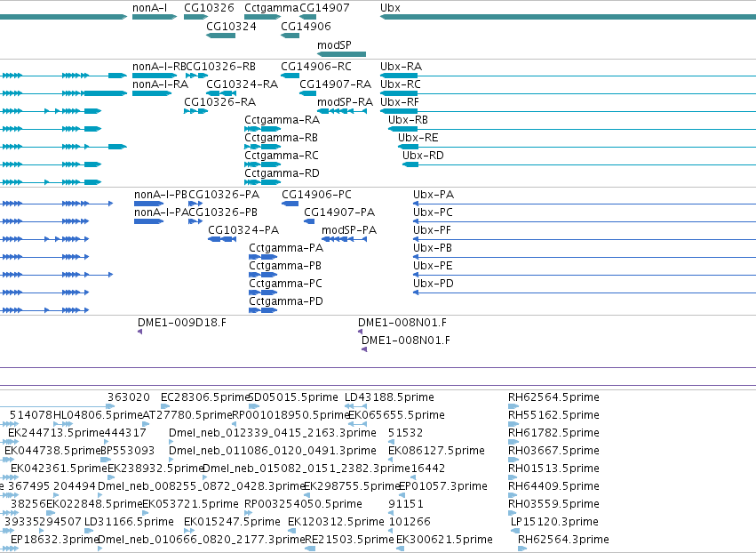This screenshot has width=756, height=553.
Task: Click the CG10326-PB protein label
Action: [x=223, y=212]
